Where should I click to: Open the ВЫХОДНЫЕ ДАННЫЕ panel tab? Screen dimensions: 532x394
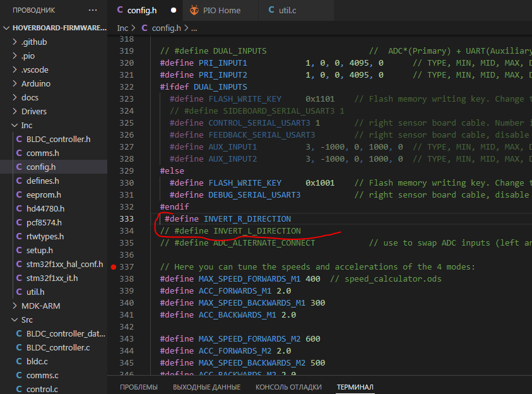(x=206, y=387)
